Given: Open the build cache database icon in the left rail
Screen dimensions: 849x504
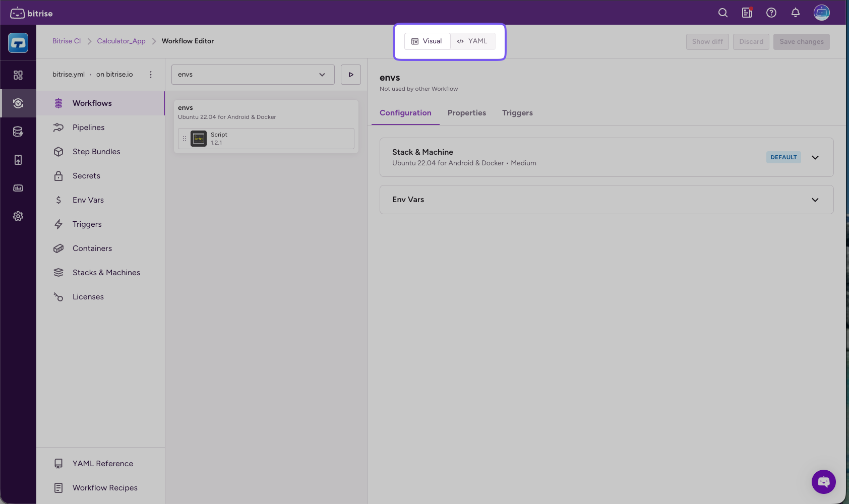Looking at the screenshot, I should (18, 132).
